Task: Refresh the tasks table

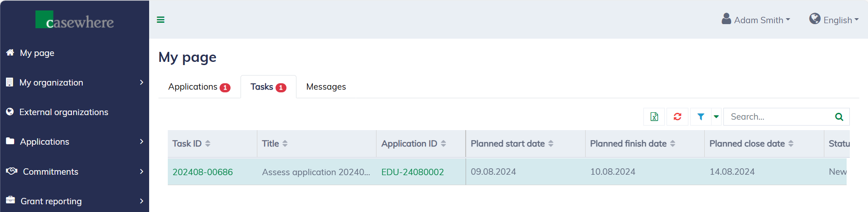Action: pos(677,117)
